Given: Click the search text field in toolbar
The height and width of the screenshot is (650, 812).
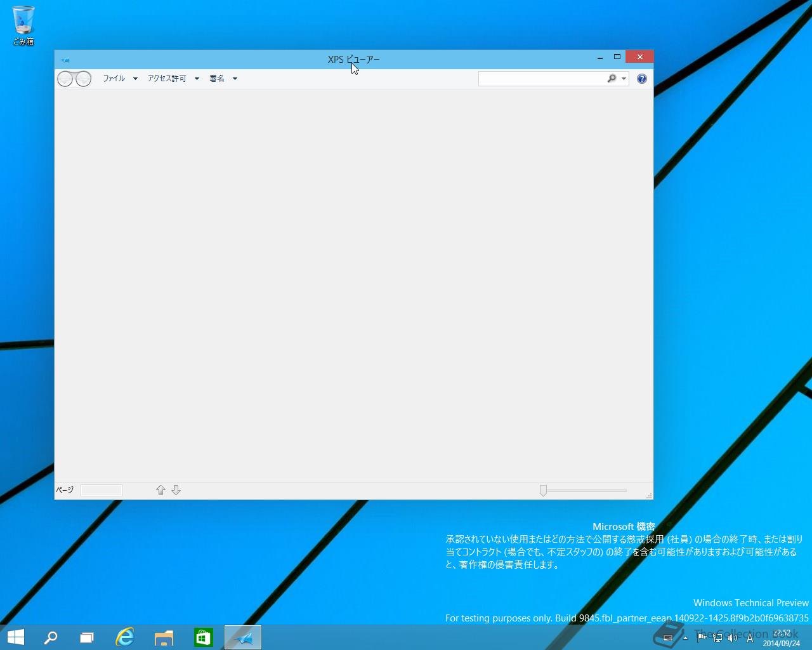Looking at the screenshot, I should coord(542,79).
